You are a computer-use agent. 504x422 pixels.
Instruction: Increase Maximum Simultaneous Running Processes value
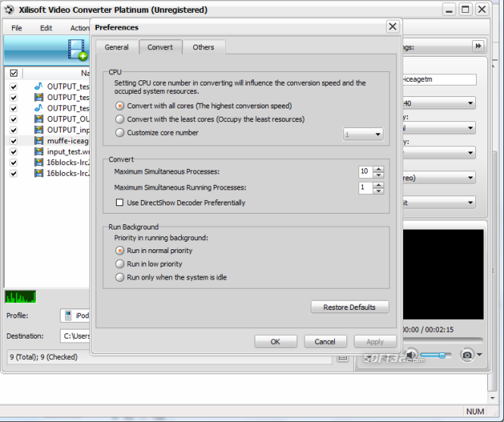click(x=379, y=185)
